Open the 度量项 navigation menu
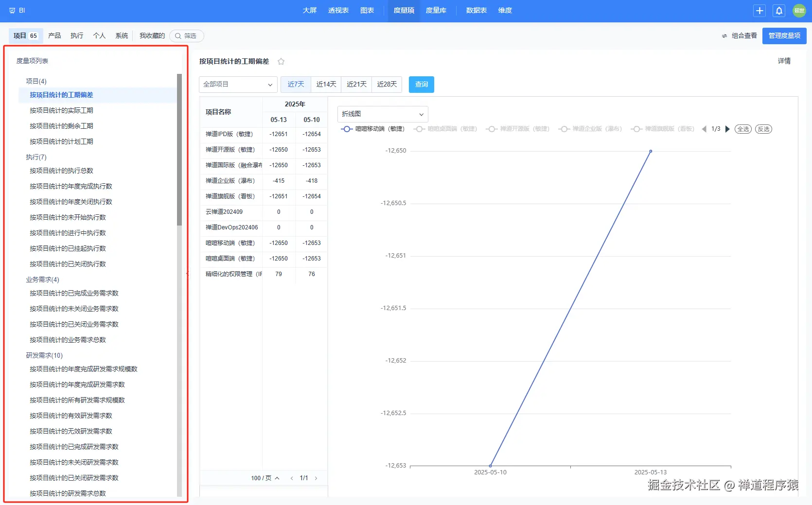Viewport: 812px width, 505px height. click(x=404, y=11)
